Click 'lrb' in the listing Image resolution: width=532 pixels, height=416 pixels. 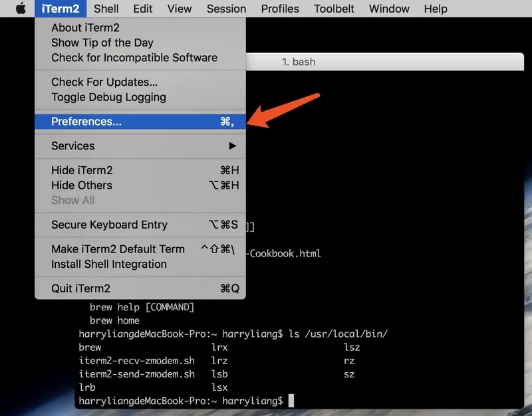click(x=87, y=387)
